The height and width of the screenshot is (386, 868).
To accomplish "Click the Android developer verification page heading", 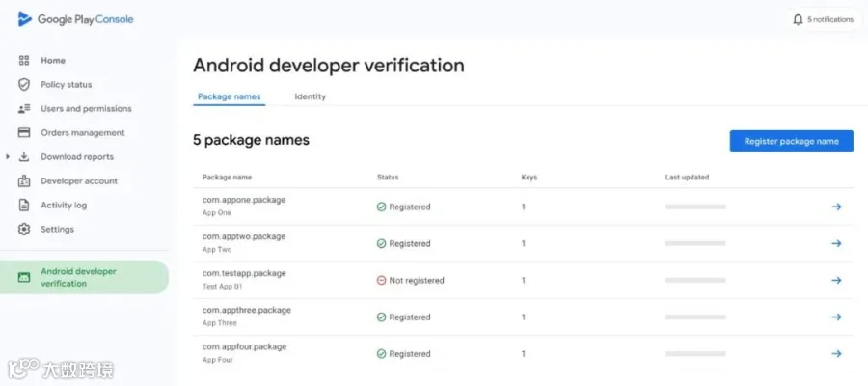I will 328,66.
